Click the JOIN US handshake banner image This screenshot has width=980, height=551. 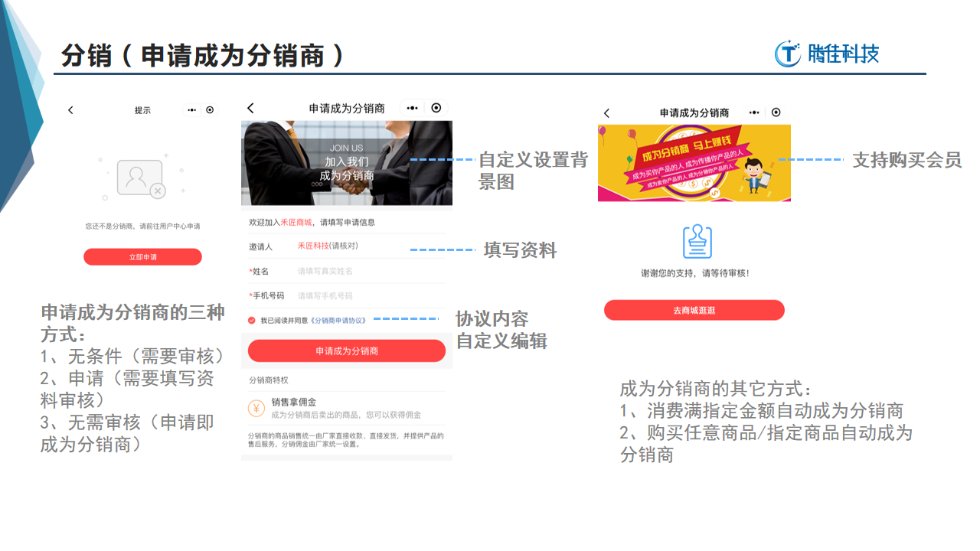click(346, 163)
